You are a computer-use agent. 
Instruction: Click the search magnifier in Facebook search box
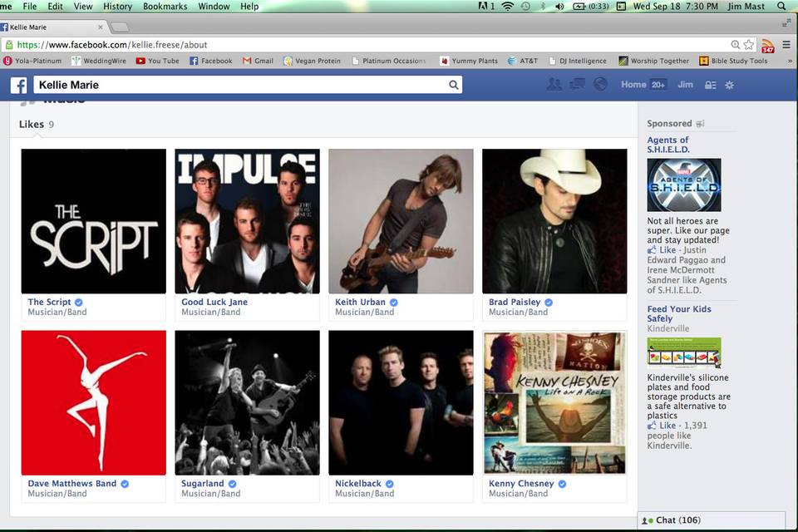click(x=454, y=85)
